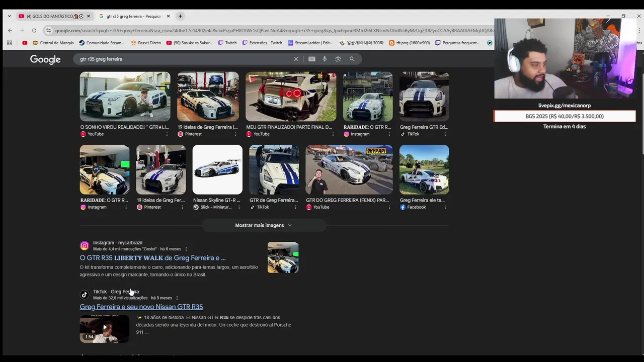Close the GOLS DO FANTÁSTICO tab
The height and width of the screenshot is (362, 644).
[89, 16]
